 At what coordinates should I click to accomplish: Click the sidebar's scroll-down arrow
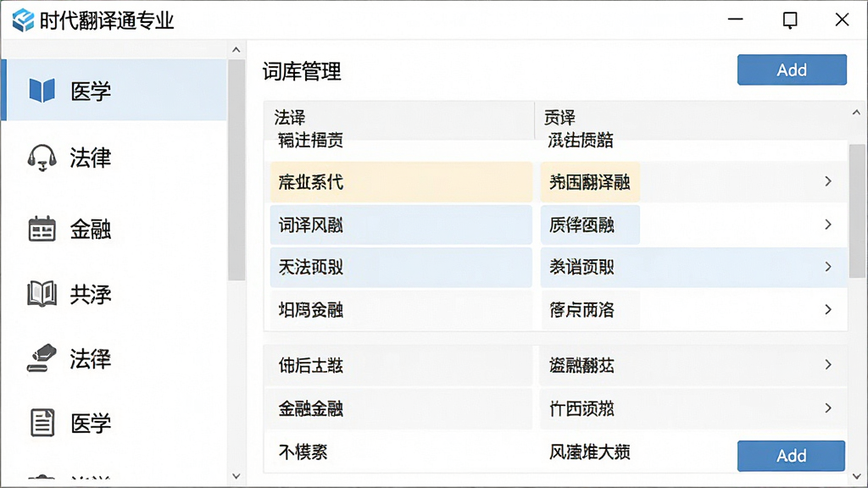coord(236,476)
